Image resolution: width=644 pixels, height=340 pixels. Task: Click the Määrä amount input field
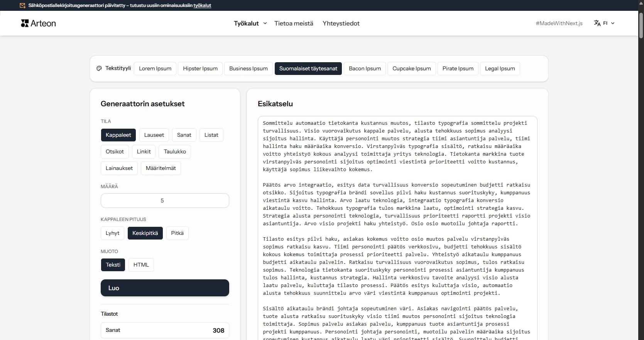click(x=165, y=201)
